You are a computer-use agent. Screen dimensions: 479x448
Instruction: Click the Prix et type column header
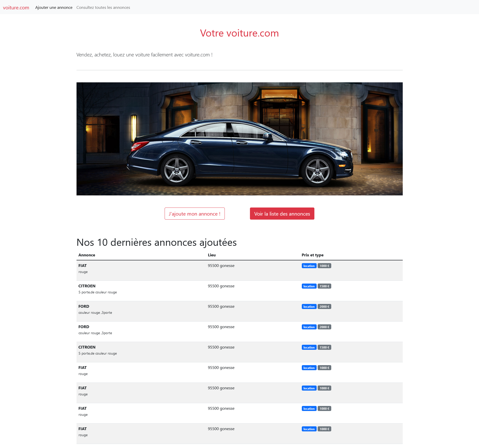coord(312,255)
